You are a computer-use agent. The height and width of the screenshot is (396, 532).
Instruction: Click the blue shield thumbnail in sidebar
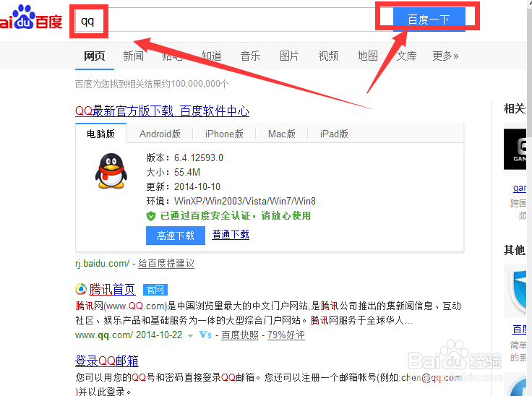point(515,291)
